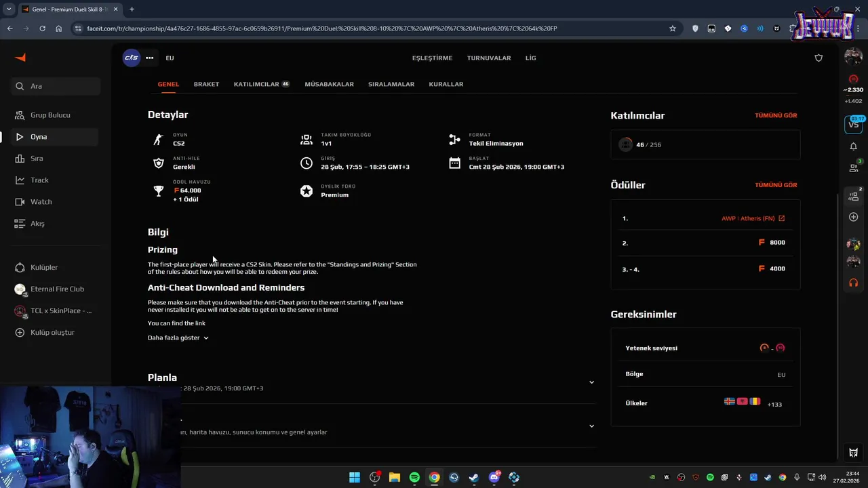Open File Explorer from the taskbar

pos(395,477)
